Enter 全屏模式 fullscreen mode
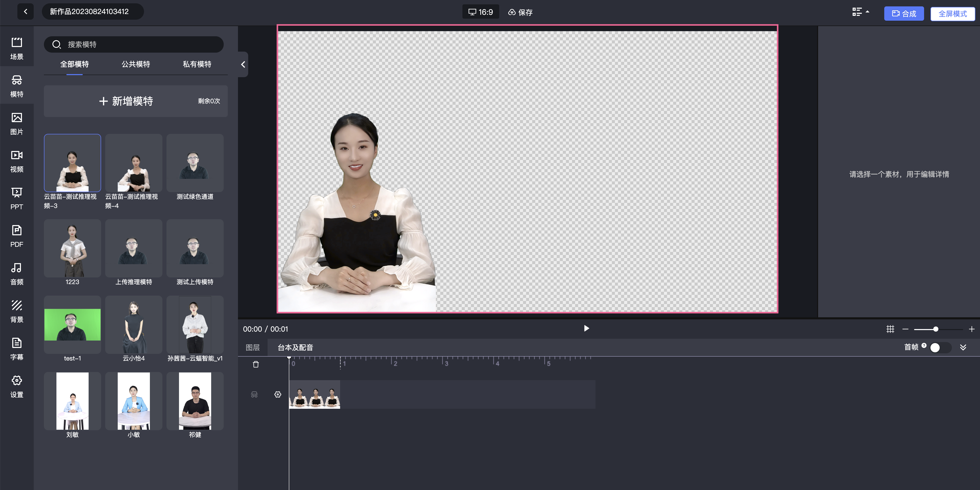The height and width of the screenshot is (490, 980). (x=953, y=14)
